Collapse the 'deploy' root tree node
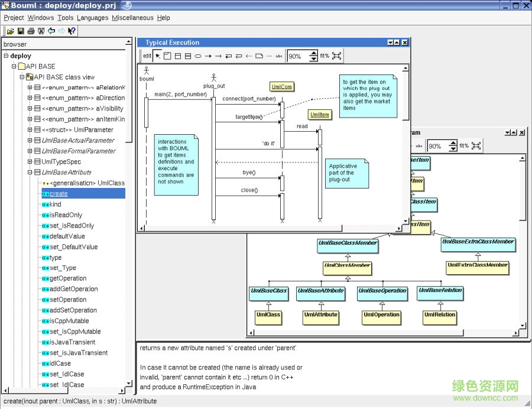The width and height of the screenshot is (532, 409). point(6,56)
